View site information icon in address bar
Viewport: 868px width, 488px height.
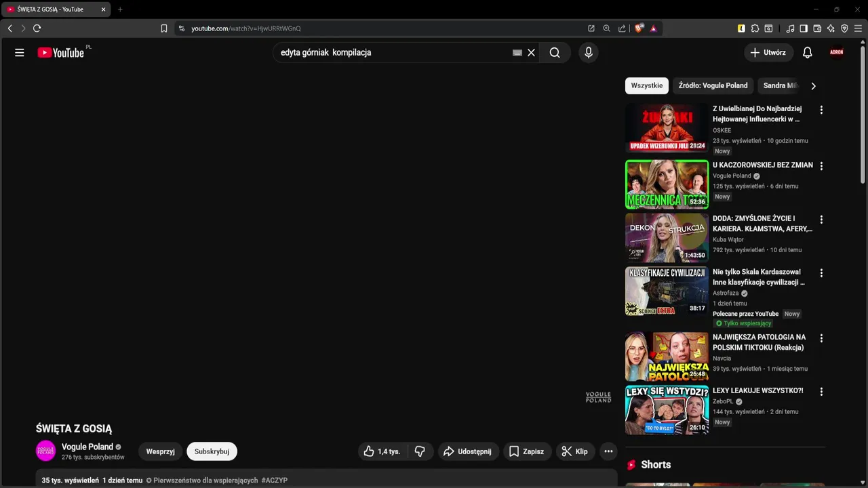click(181, 28)
